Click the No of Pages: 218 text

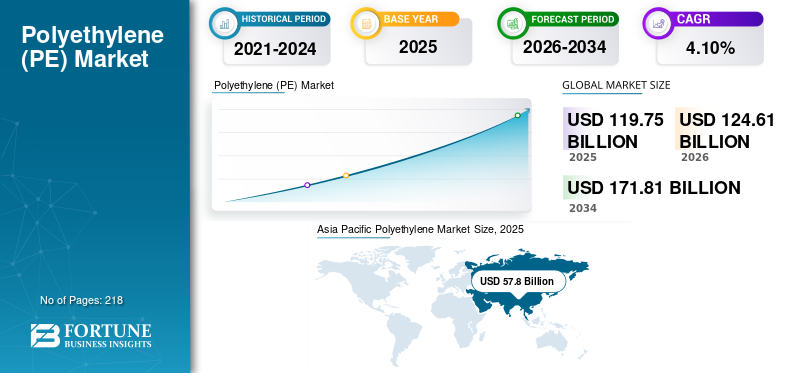(x=82, y=301)
